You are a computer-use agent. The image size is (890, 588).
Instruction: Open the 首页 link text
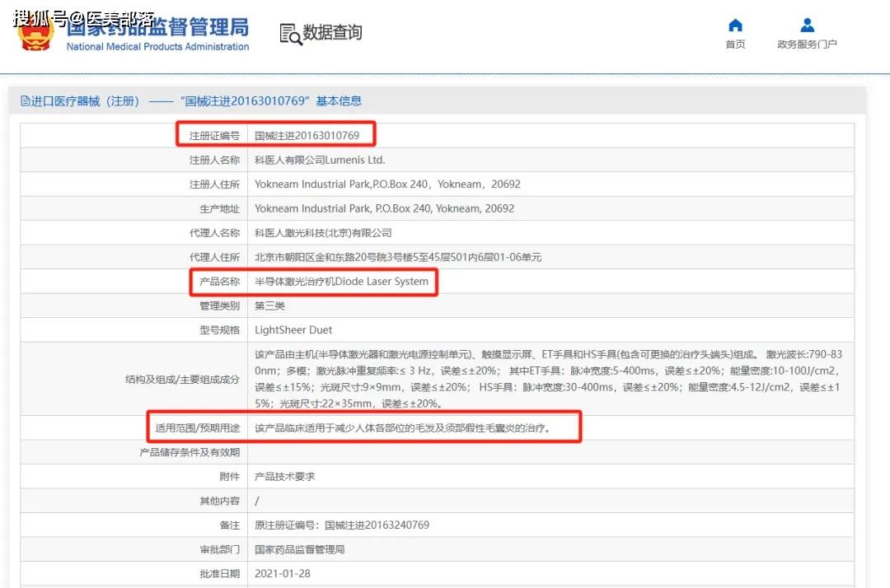[x=735, y=44]
